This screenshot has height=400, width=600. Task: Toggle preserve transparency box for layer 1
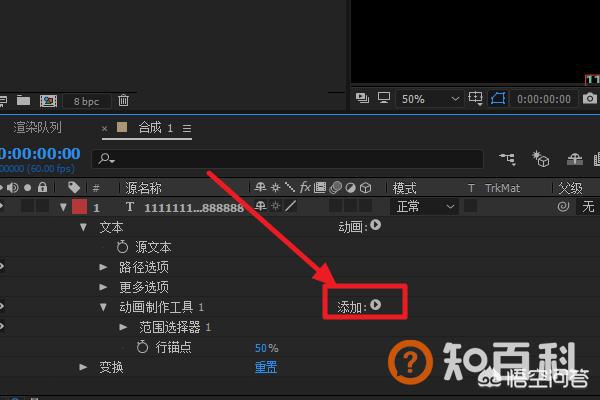pos(470,206)
